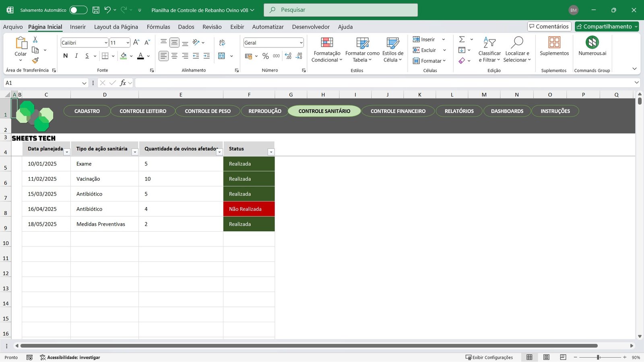Click the Paste clipboard icon
Screen dimensions: 644x362
(x=21, y=43)
